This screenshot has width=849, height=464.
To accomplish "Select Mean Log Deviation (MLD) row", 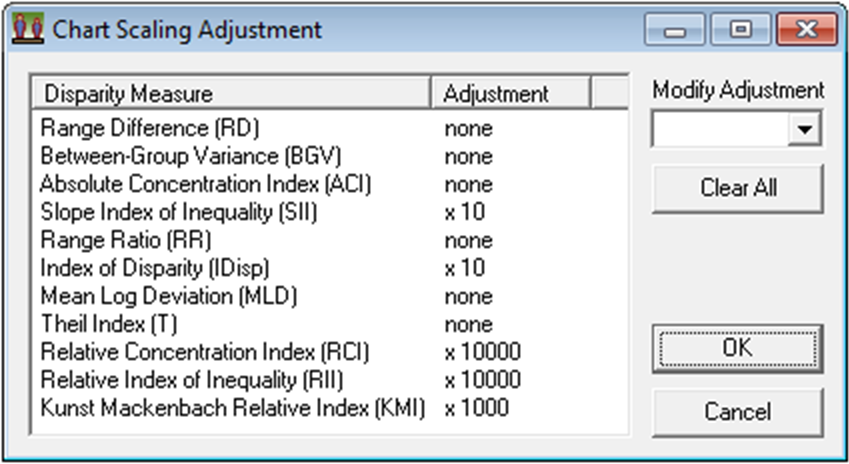I will tap(169, 296).
